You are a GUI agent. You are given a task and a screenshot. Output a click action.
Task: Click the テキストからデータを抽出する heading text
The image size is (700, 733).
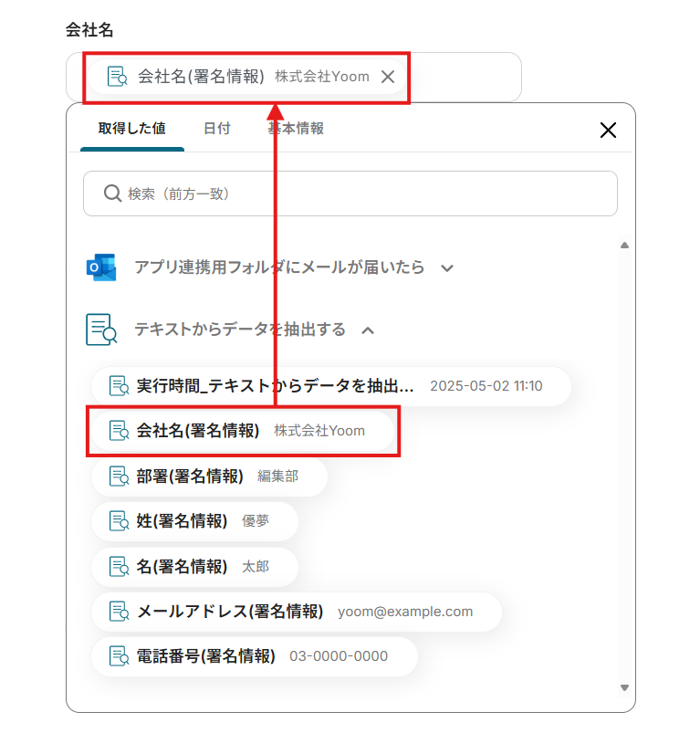pyautogui.click(x=240, y=330)
